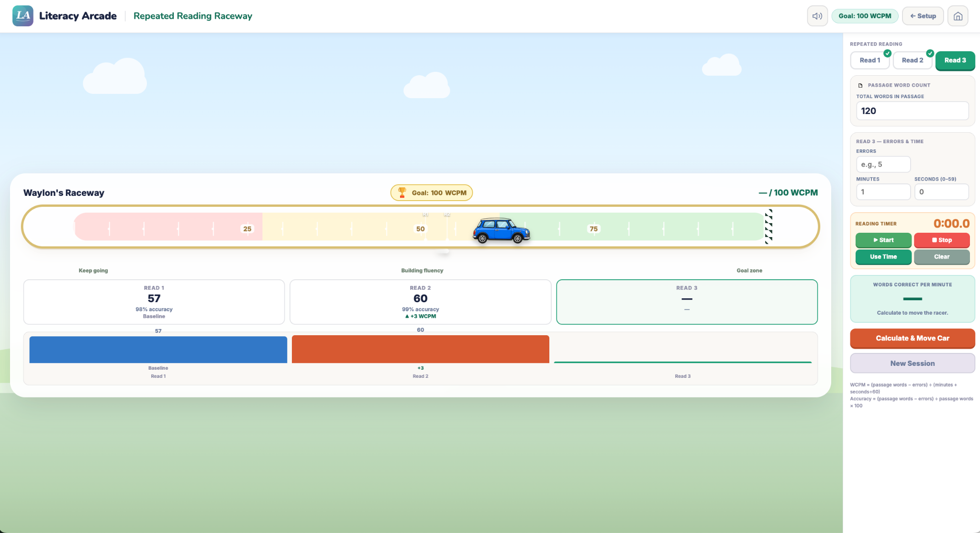Begin a New Session
The width and height of the screenshot is (980, 533).
pyautogui.click(x=913, y=363)
